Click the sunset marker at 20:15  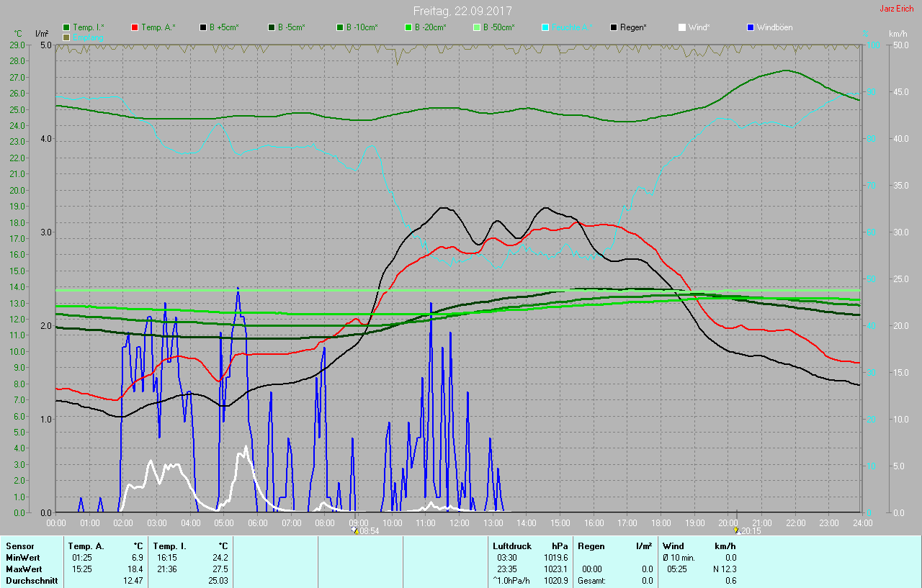pyautogui.click(x=736, y=530)
